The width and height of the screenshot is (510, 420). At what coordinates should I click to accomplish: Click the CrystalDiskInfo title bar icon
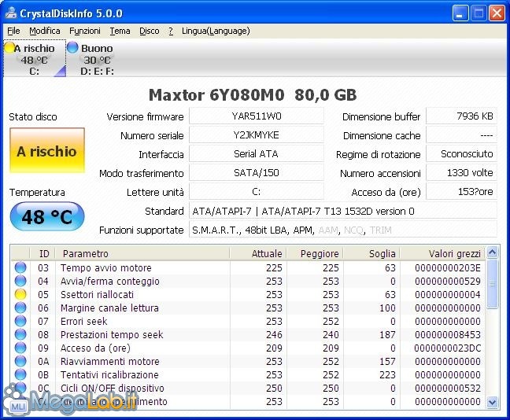11,13
